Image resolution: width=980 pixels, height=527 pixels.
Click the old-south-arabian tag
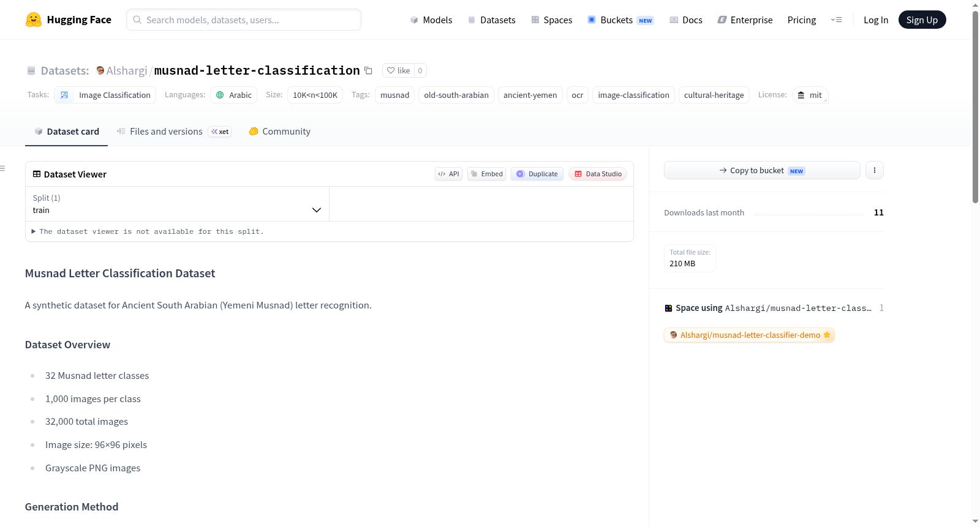point(456,95)
